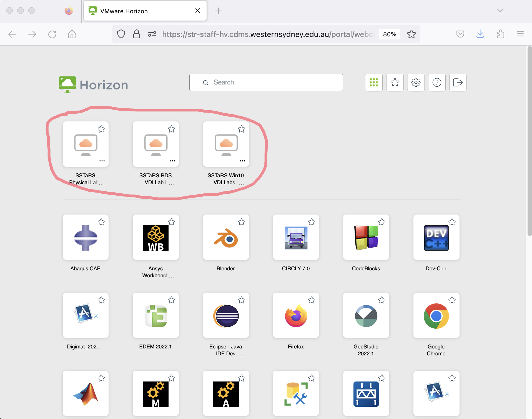Image resolution: width=532 pixels, height=419 pixels.
Task: Favorite SSTaRS Win10 VDI Labs star
Action: (x=242, y=129)
